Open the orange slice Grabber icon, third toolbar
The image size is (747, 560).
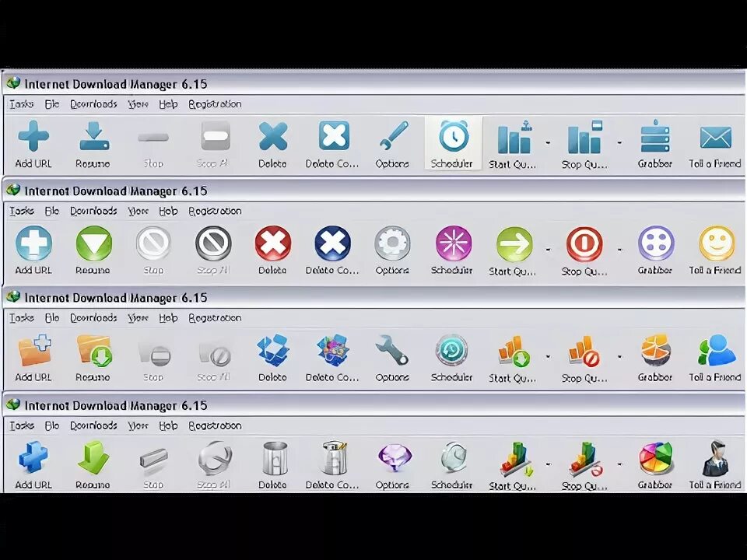tap(656, 351)
